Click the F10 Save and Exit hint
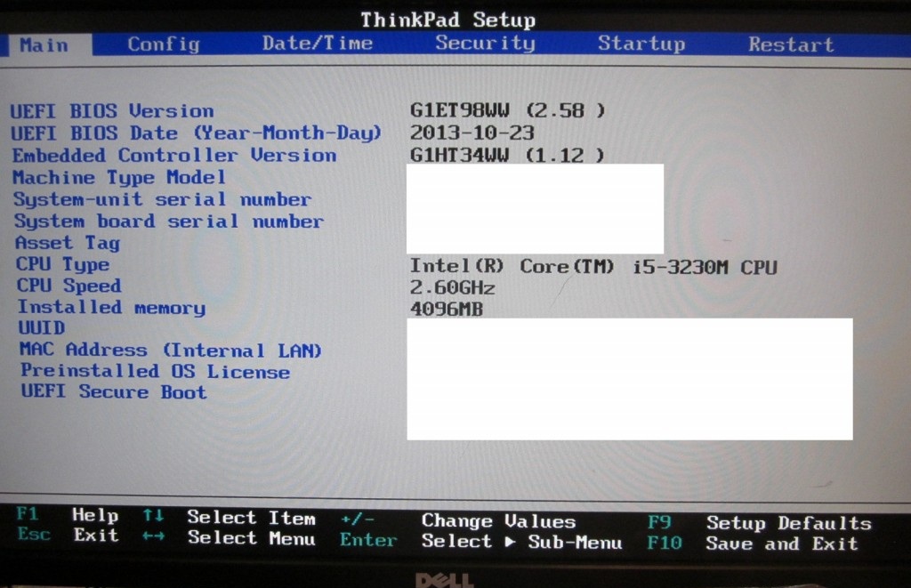The height and width of the screenshot is (588, 911). click(x=753, y=544)
